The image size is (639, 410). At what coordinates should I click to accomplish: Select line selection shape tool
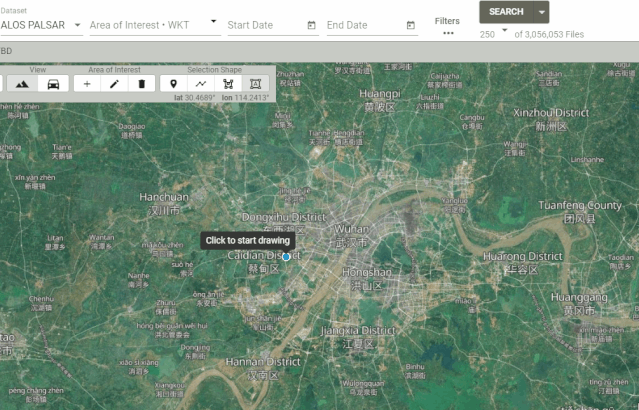(x=201, y=84)
